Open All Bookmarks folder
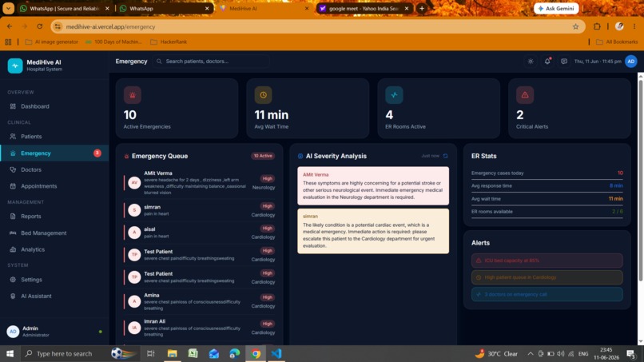The width and height of the screenshot is (644, 362). pos(618,42)
